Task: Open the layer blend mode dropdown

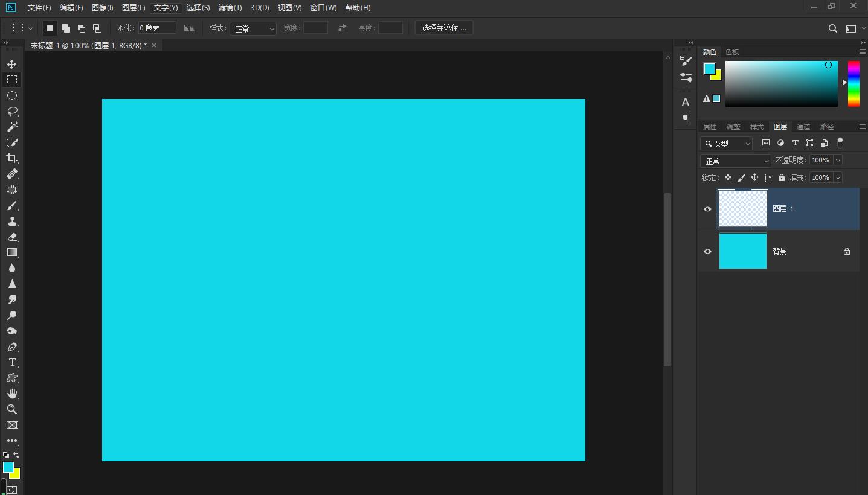Action: click(735, 161)
